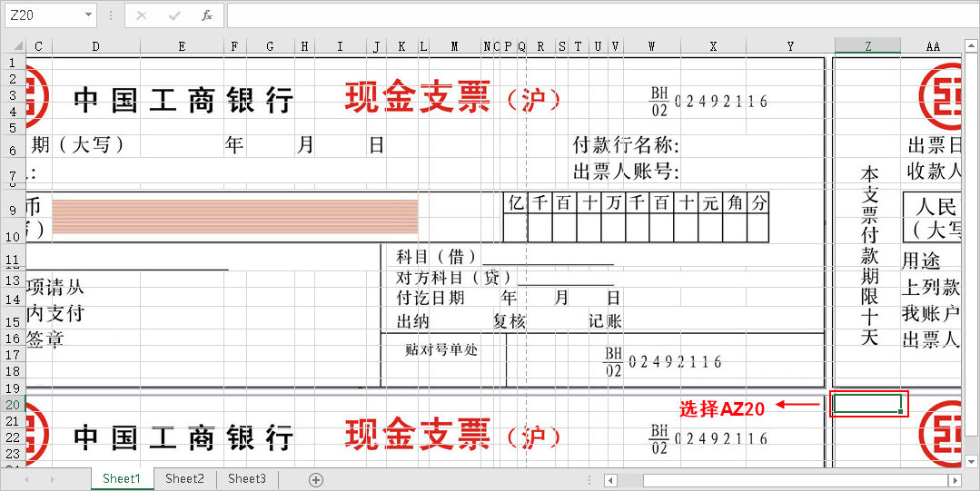Select row header 20
Screen dimensions: 980x491
click(13, 405)
